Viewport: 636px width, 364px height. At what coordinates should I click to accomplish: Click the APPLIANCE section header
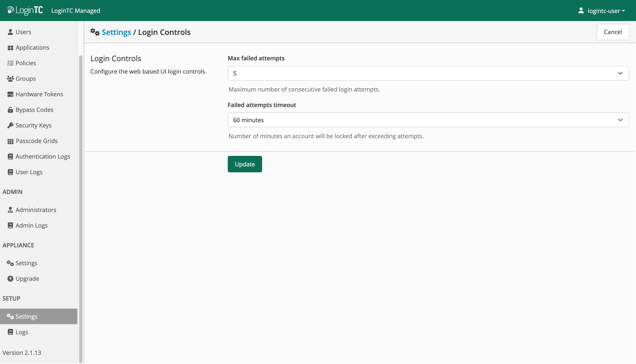[x=18, y=245]
